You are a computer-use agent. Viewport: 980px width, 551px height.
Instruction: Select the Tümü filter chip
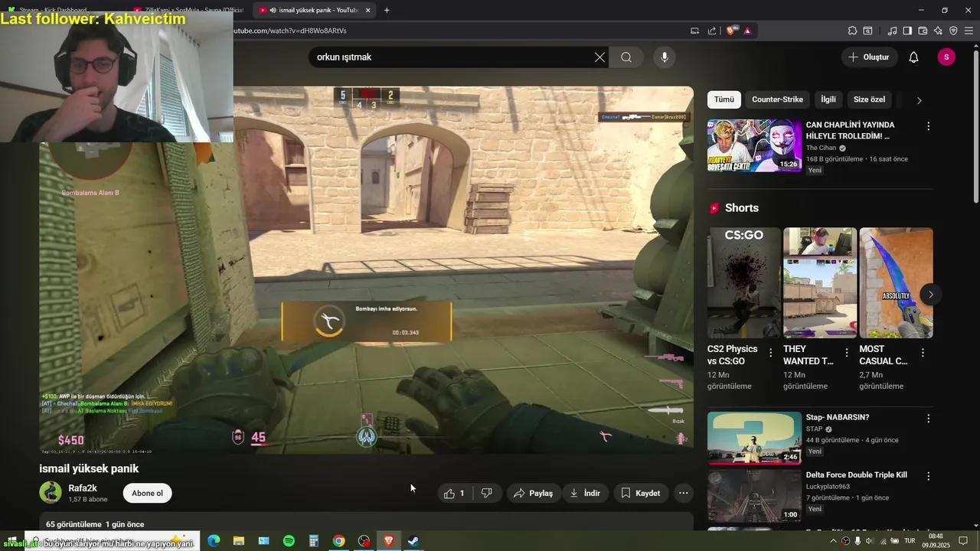click(724, 99)
